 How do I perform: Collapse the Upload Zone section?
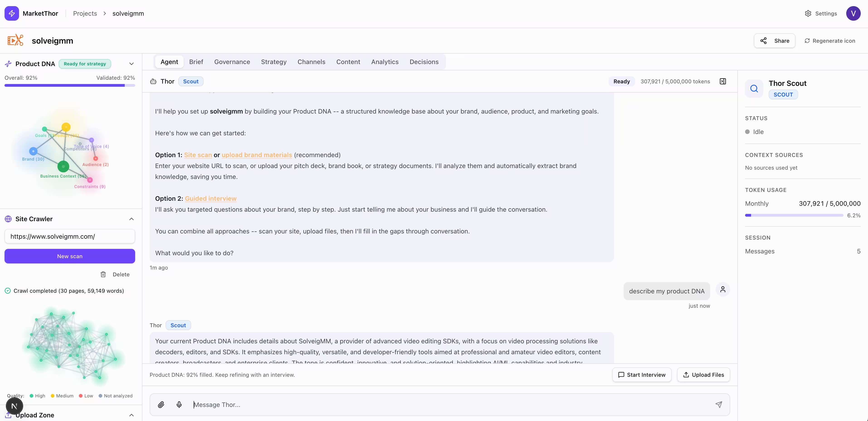(x=132, y=415)
